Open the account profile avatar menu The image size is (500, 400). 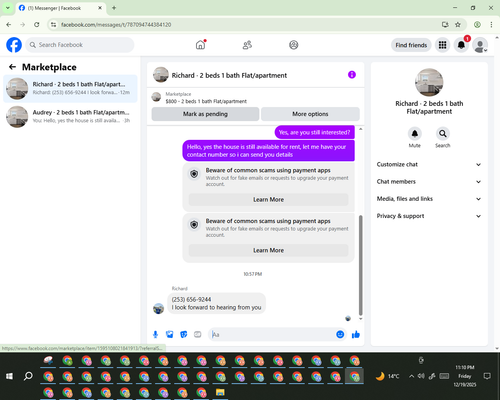click(x=480, y=45)
